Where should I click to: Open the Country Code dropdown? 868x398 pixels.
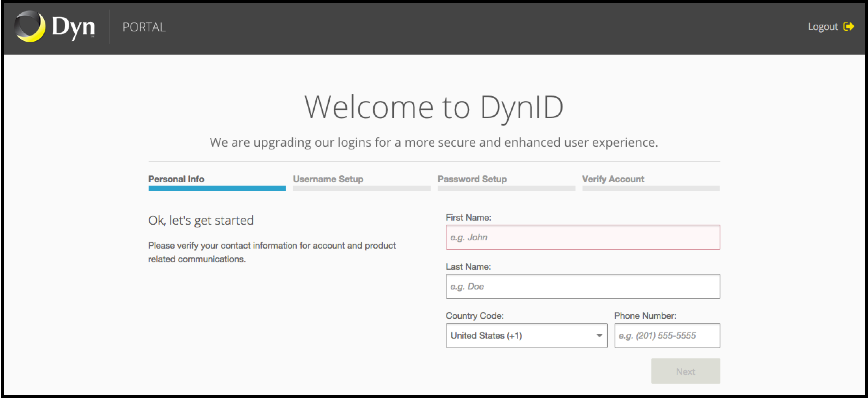point(527,335)
